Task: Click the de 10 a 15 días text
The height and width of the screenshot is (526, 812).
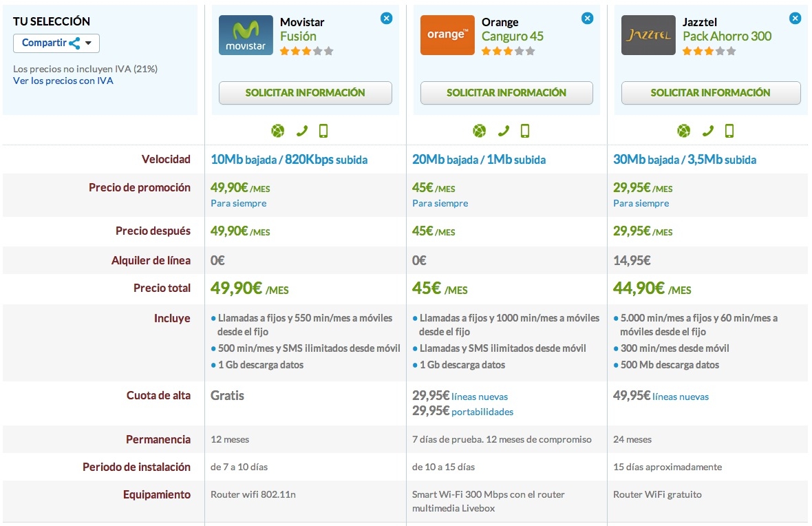Action: pos(443,467)
